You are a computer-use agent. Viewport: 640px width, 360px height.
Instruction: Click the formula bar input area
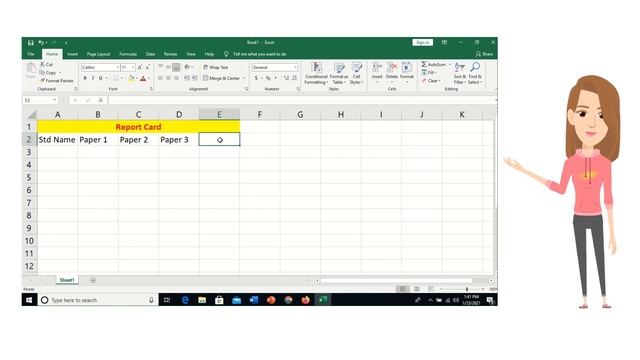pyautogui.click(x=301, y=100)
